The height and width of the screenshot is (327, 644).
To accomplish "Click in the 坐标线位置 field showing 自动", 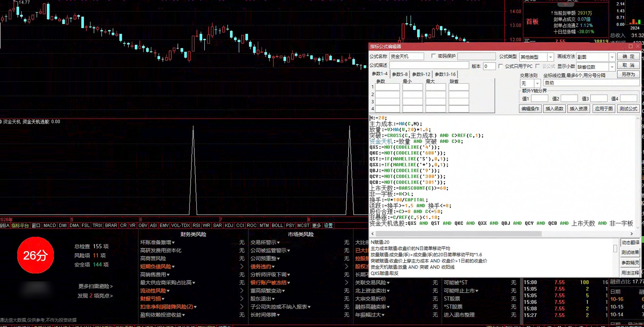I will [x=592, y=83].
